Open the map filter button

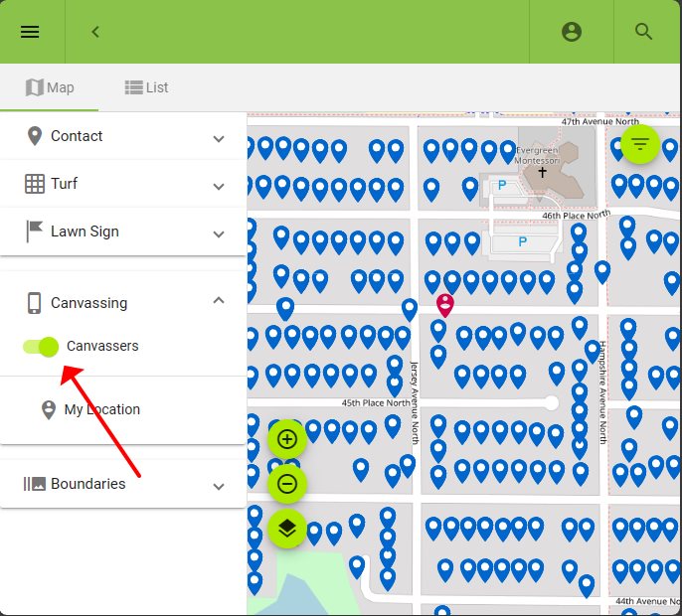click(x=639, y=144)
